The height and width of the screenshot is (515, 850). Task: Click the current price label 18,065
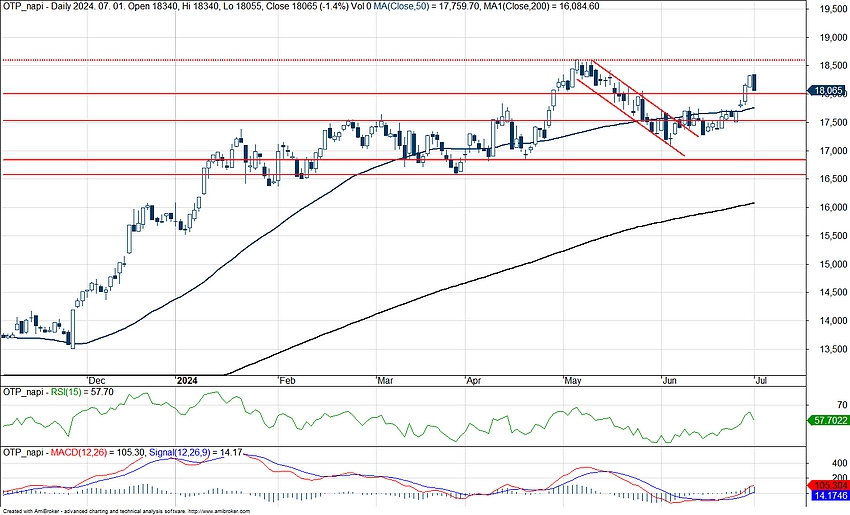[x=827, y=91]
